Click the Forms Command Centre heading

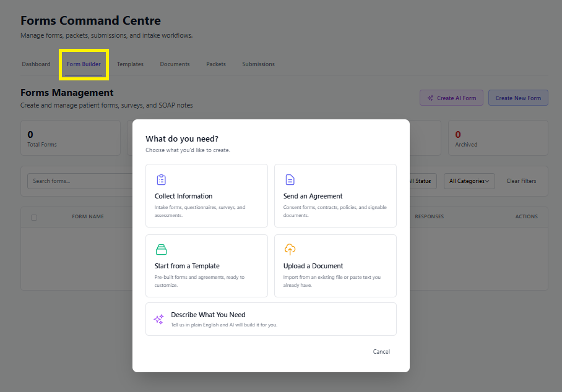click(91, 21)
